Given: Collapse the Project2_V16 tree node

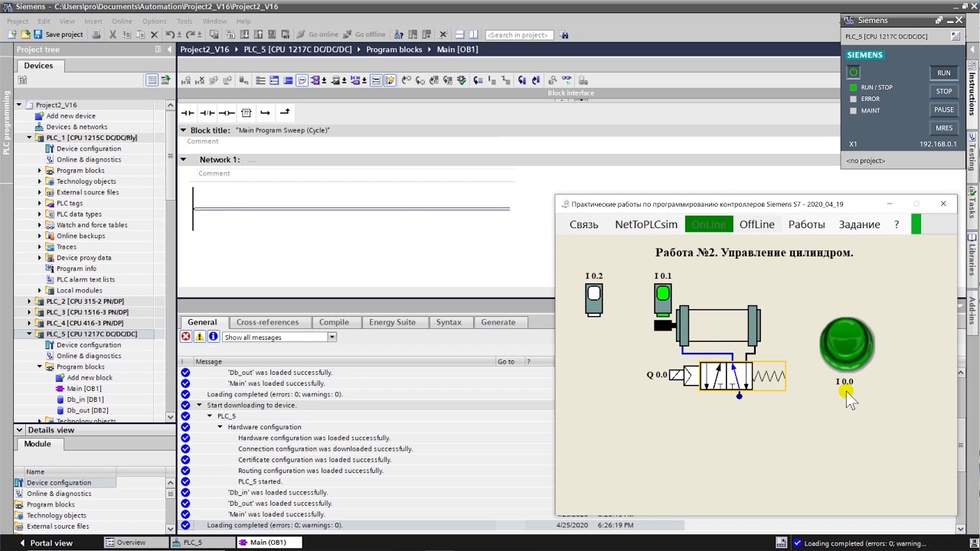Looking at the screenshot, I should pyautogui.click(x=19, y=105).
